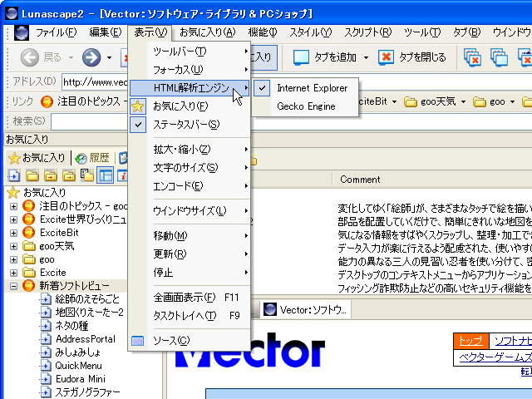Open the スクリプト(R) menu
Image resolution: width=532 pixels, height=399 pixels.
coord(367,32)
